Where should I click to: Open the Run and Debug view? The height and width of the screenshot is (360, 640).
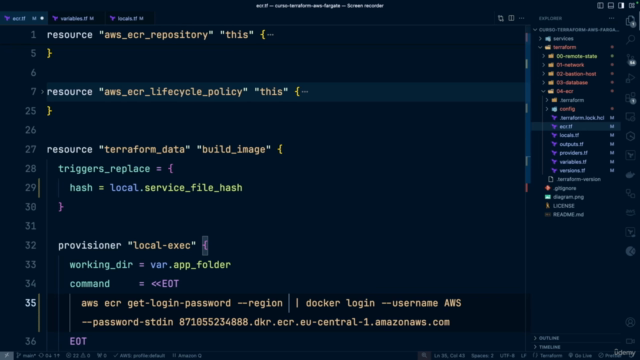(630, 78)
